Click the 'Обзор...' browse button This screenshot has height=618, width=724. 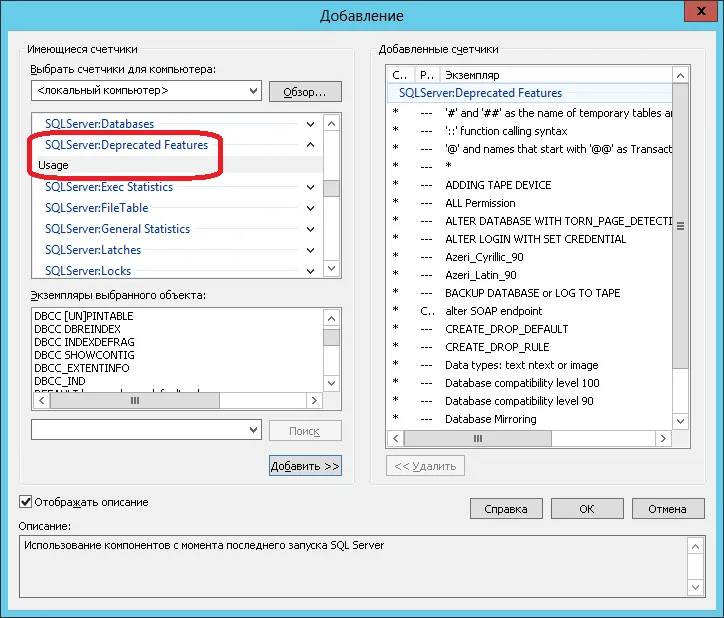pyautogui.click(x=305, y=91)
